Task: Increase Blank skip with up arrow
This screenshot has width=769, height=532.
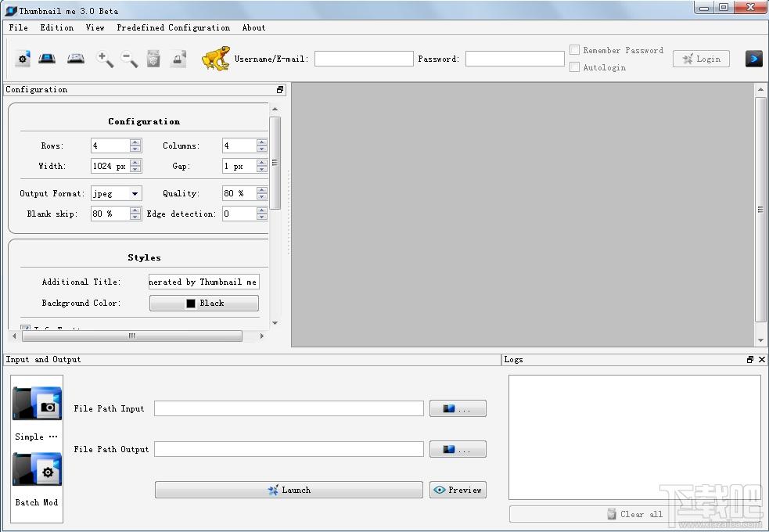Action: [x=136, y=210]
